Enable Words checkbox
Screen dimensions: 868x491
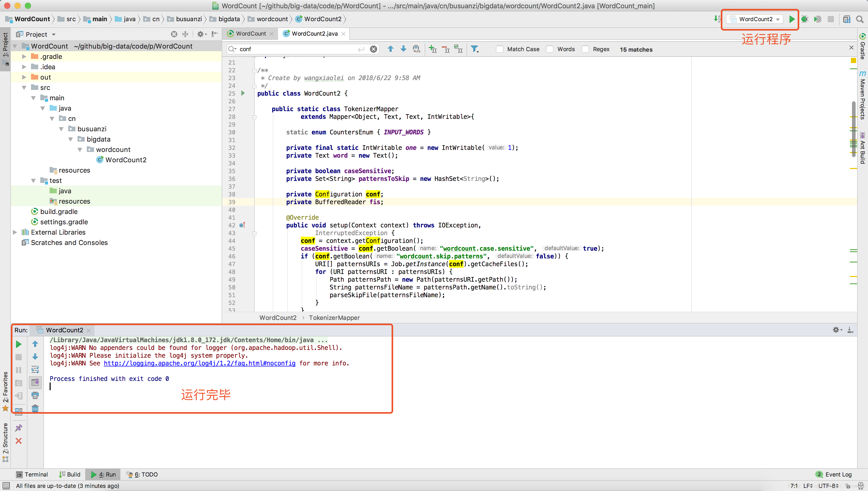(550, 49)
